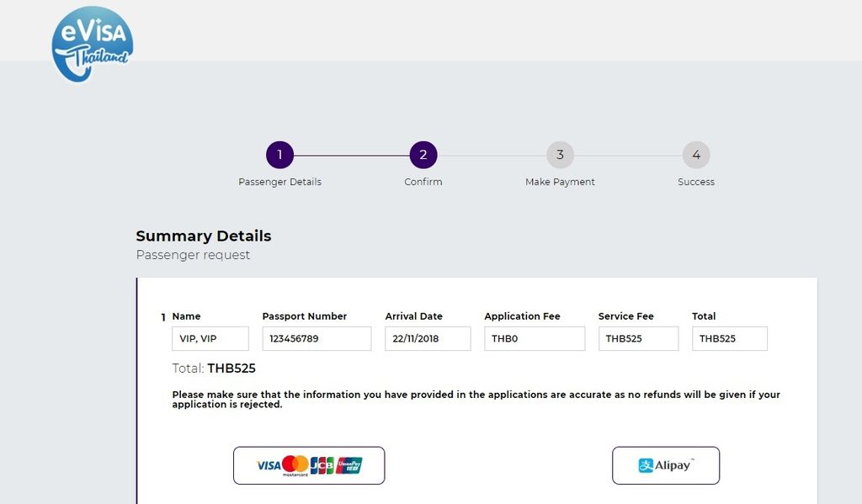
Task: Pay with the Alipay button
Action: click(x=666, y=465)
